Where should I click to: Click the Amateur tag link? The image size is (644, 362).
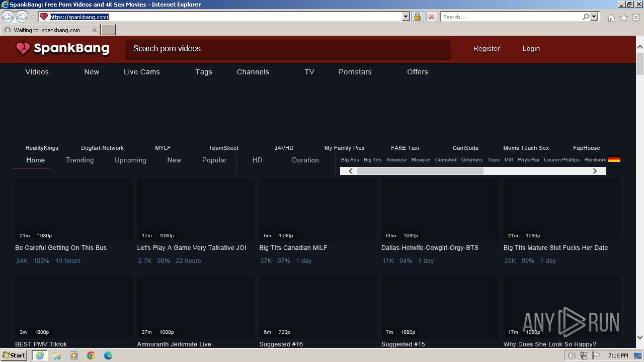[396, 160]
